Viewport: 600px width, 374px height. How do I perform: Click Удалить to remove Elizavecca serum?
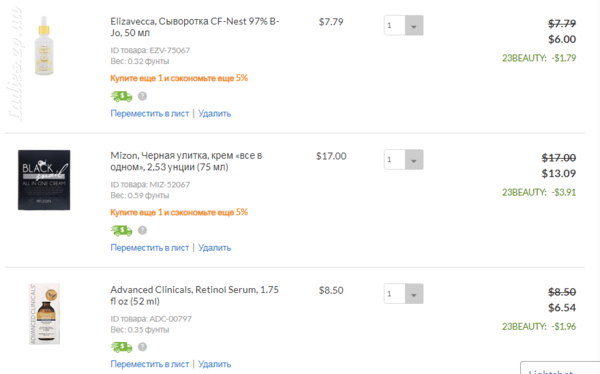coord(215,114)
